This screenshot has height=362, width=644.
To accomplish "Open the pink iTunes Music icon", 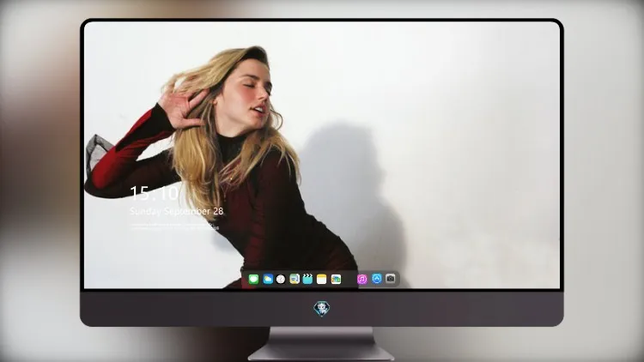I will click(x=362, y=280).
